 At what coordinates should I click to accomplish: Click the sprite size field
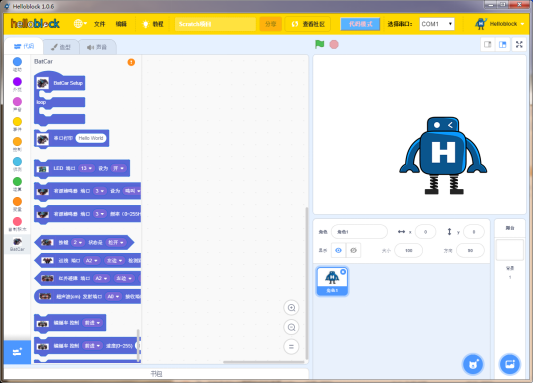[409, 250]
